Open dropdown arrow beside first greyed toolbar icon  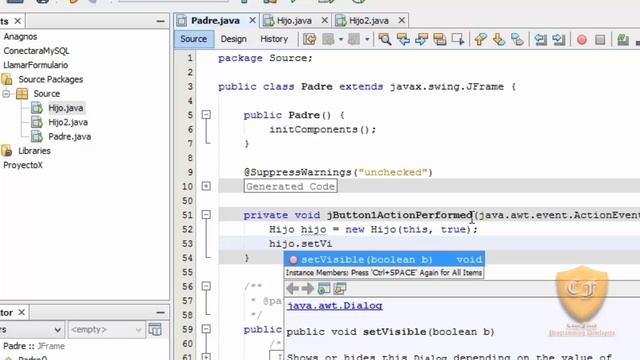click(x=341, y=40)
